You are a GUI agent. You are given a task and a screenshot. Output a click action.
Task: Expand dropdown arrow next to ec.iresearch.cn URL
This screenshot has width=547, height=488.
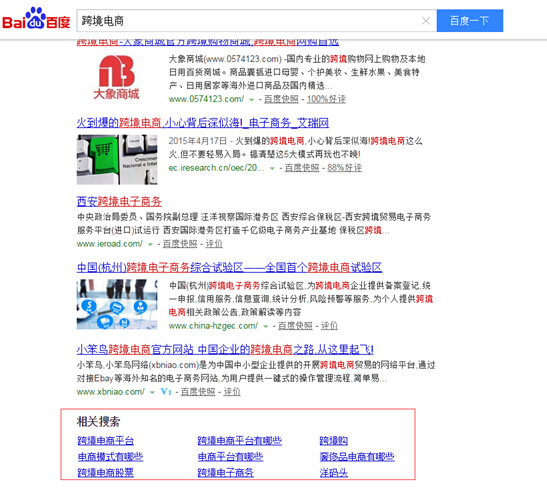pyautogui.click(x=272, y=168)
